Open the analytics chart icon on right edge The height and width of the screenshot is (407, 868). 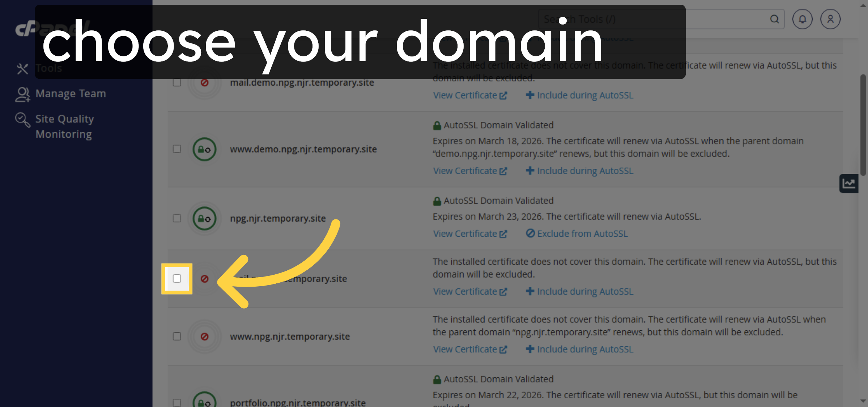coord(849,184)
